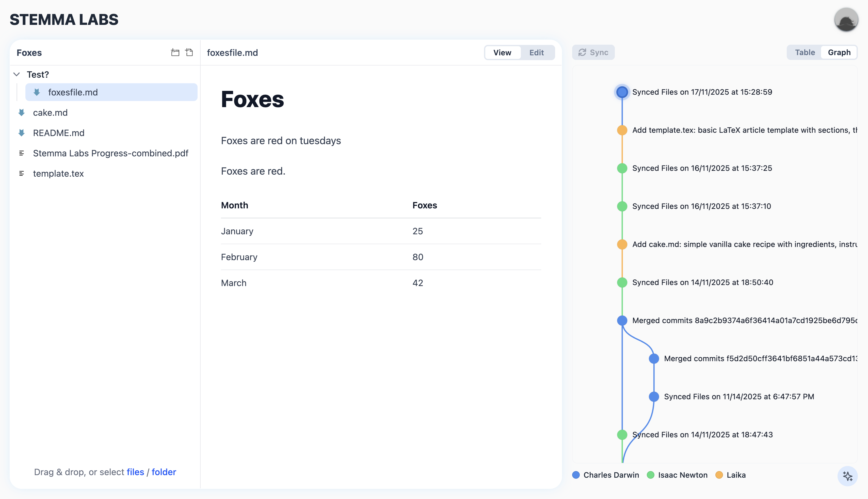Image resolution: width=868 pixels, height=499 pixels.
Task: Open the user profile avatar
Action: [x=846, y=20]
